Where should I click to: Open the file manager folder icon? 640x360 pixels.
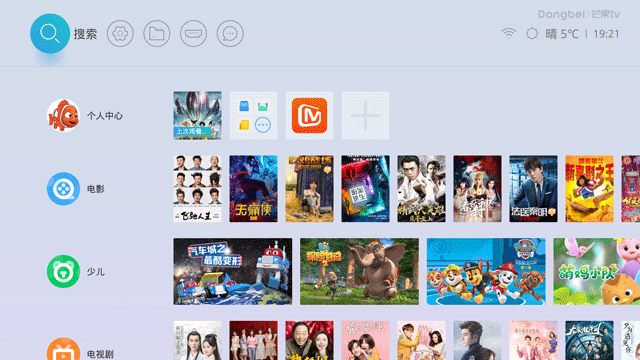[157, 33]
